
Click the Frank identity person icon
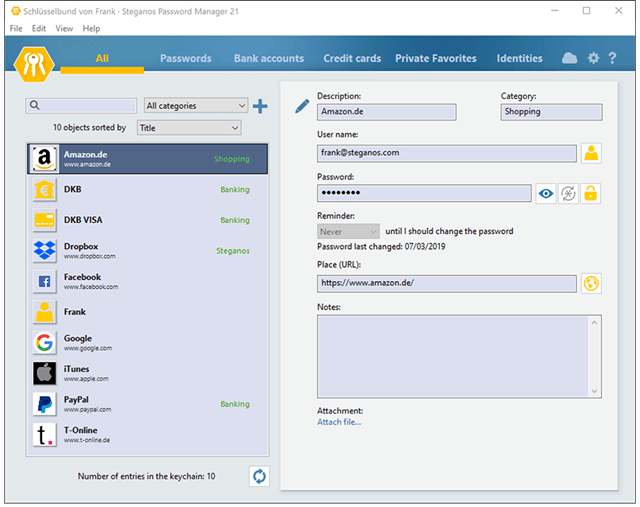[44, 312]
